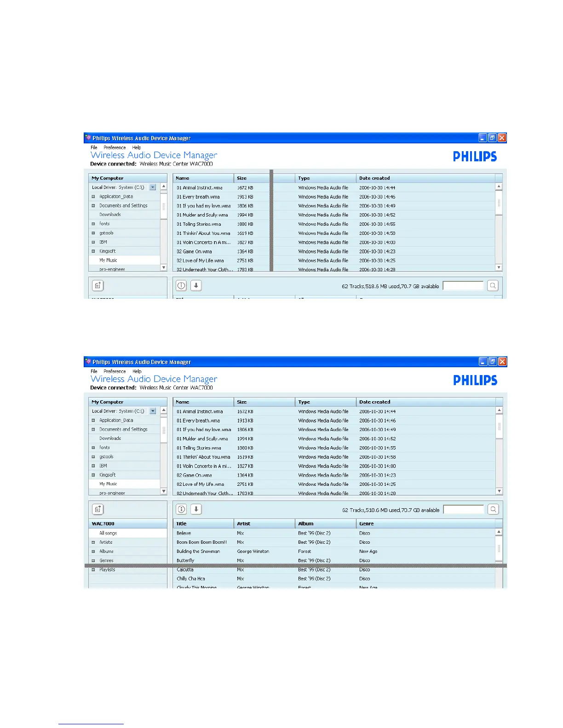Click the down-arrow transfer icon in lower window
Image resolution: width=563 pixels, height=728 pixels.
(196, 509)
